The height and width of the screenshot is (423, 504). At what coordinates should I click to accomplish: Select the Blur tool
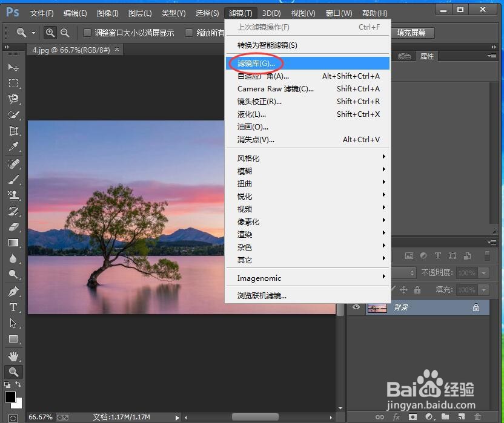click(x=13, y=258)
